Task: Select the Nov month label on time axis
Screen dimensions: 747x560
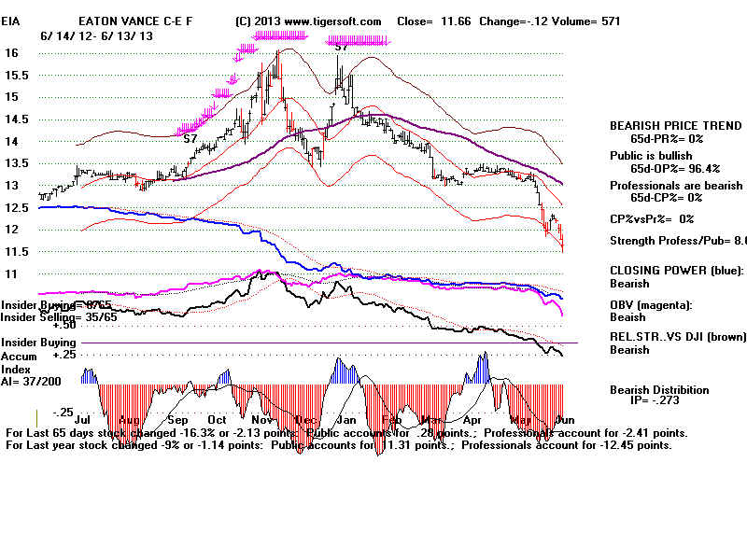Action: [x=261, y=420]
